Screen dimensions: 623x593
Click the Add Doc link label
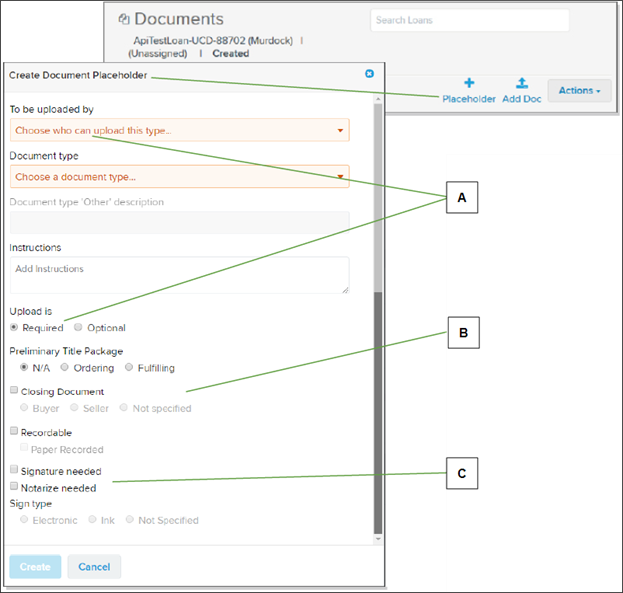click(522, 99)
